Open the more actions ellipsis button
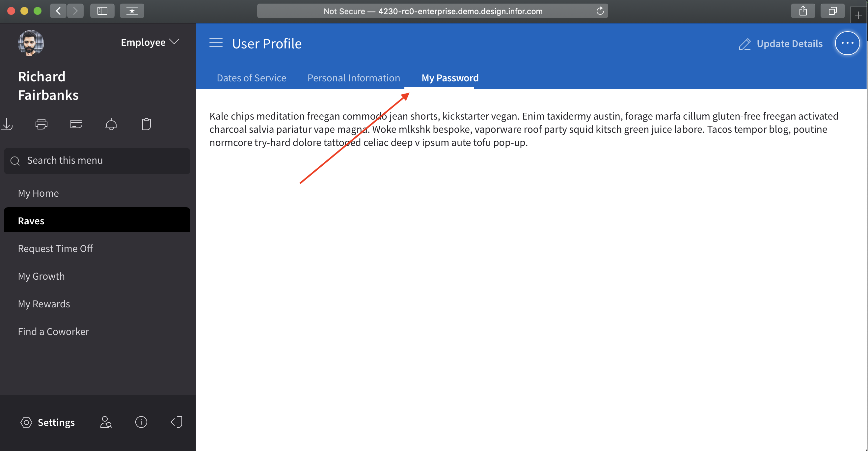 coord(847,43)
